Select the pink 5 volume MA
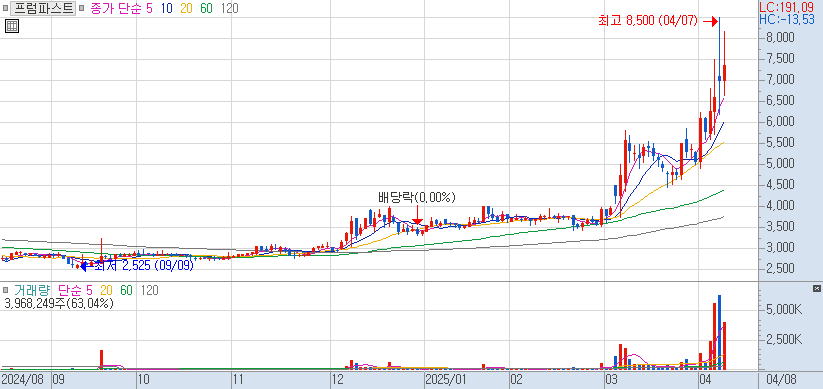Image resolution: width=823 pixels, height=389 pixels. [89, 290]
